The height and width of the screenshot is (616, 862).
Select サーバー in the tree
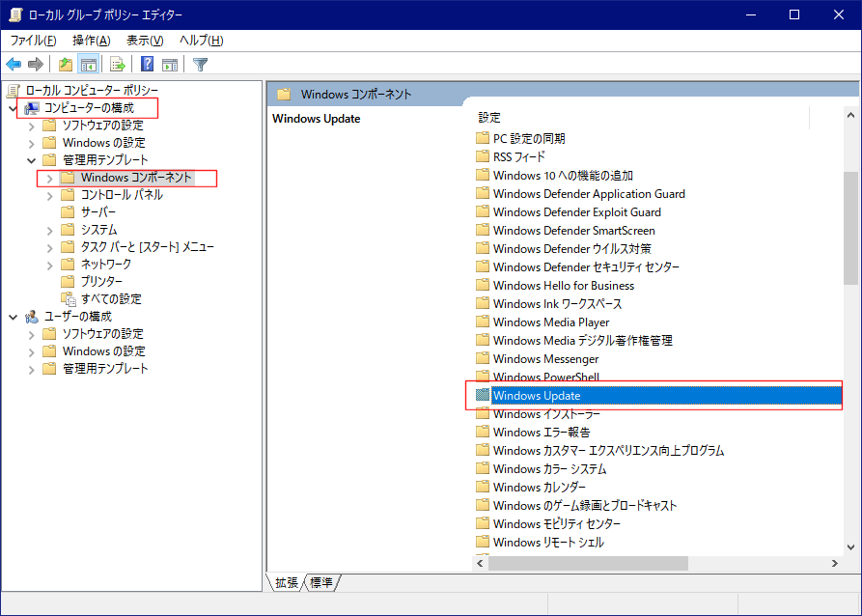pyautogui.click(x=98, y=212)
